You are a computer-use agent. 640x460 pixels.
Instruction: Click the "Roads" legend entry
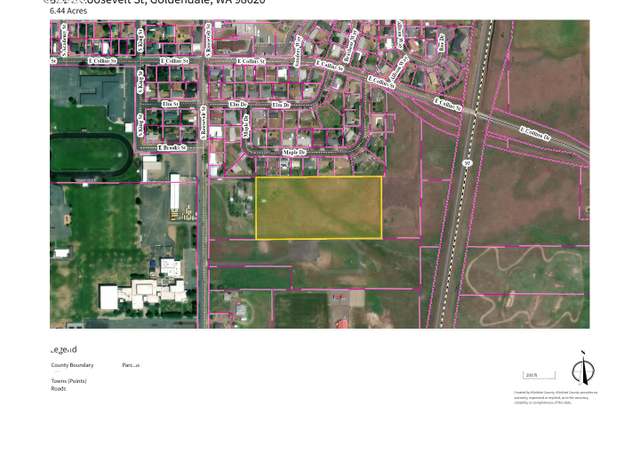pos(58,389)
